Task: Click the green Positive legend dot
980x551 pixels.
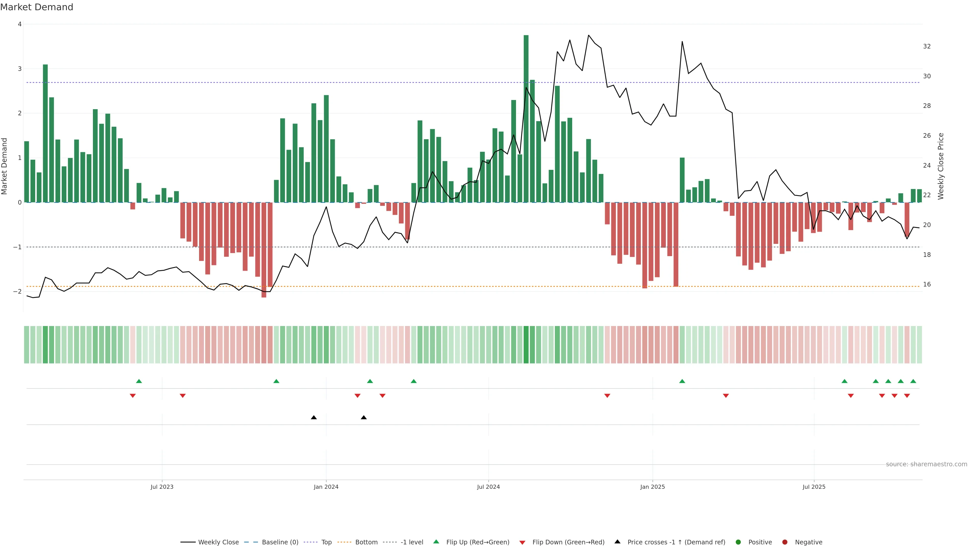Action: 738,542
